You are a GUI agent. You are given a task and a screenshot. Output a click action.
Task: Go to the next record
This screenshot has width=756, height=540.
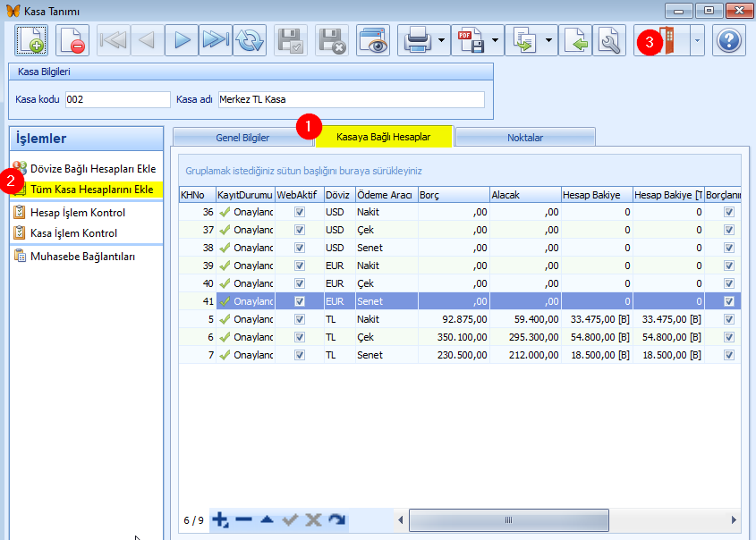click(182, 40)
